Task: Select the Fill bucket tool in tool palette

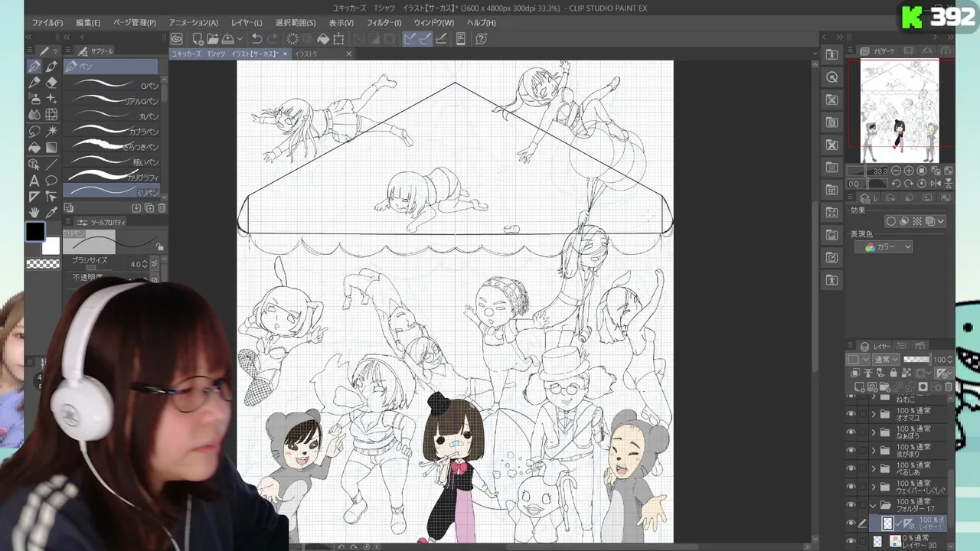Action: point(34,147)
